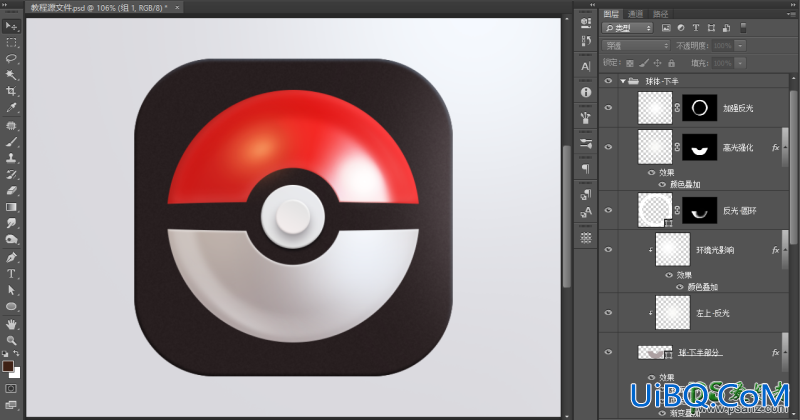Select the Horizontal Type tool
Viewport: 800px width, 420px height.
coord(11,274)
